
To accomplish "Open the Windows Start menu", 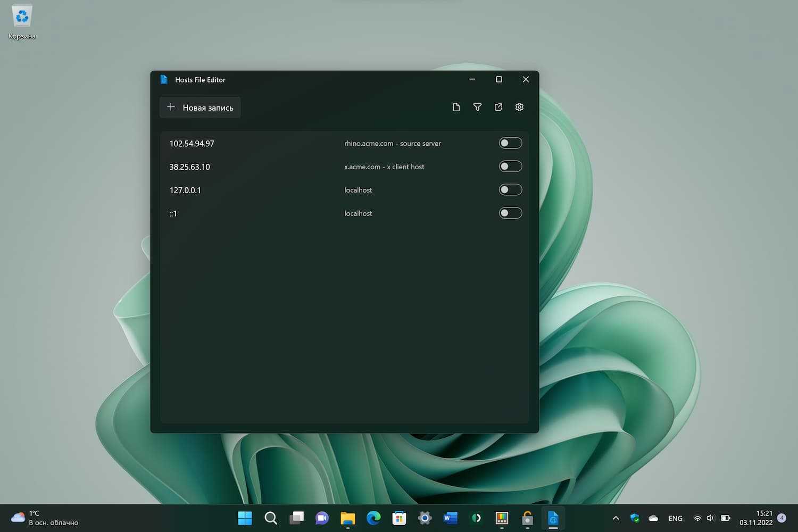I will pos(245,518).
